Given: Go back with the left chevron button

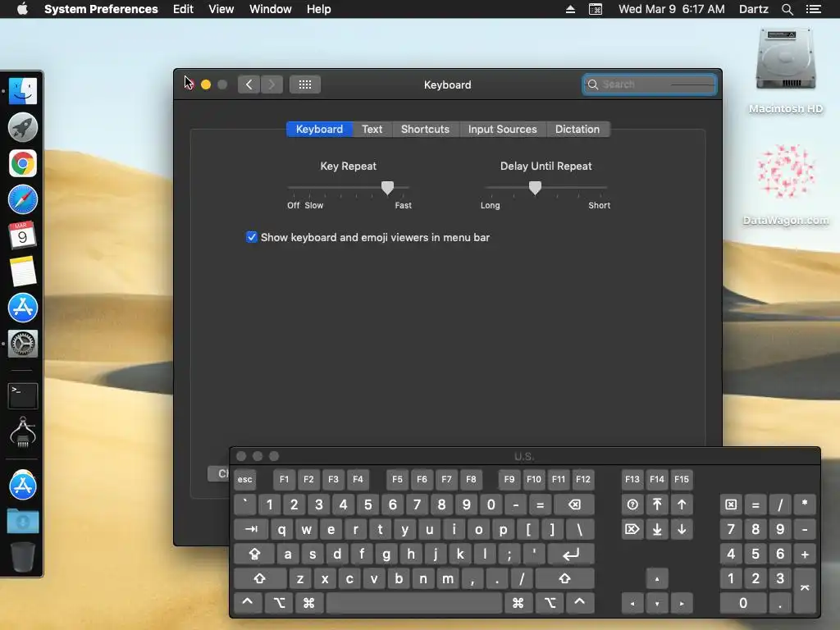Looking at the screenshot, I should click(249, 84).
